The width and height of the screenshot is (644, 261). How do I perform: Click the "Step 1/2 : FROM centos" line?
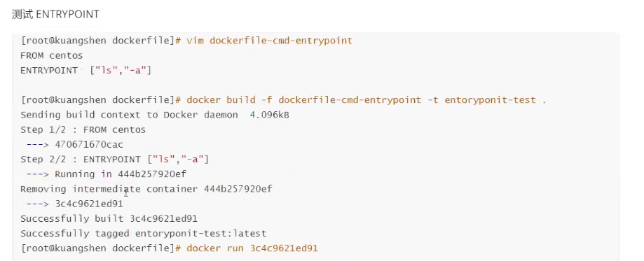click(83, 129)
